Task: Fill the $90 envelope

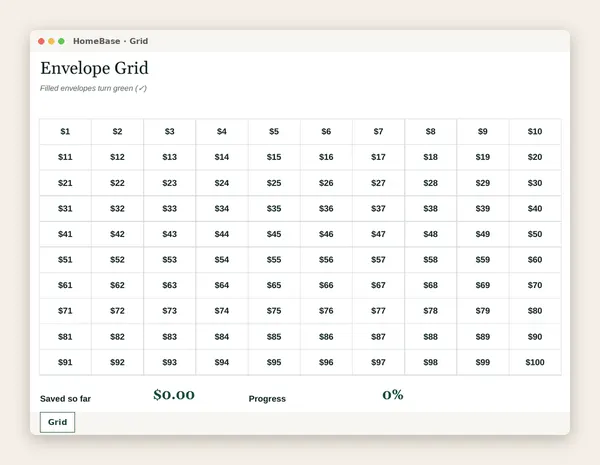Action: point(535,337)
